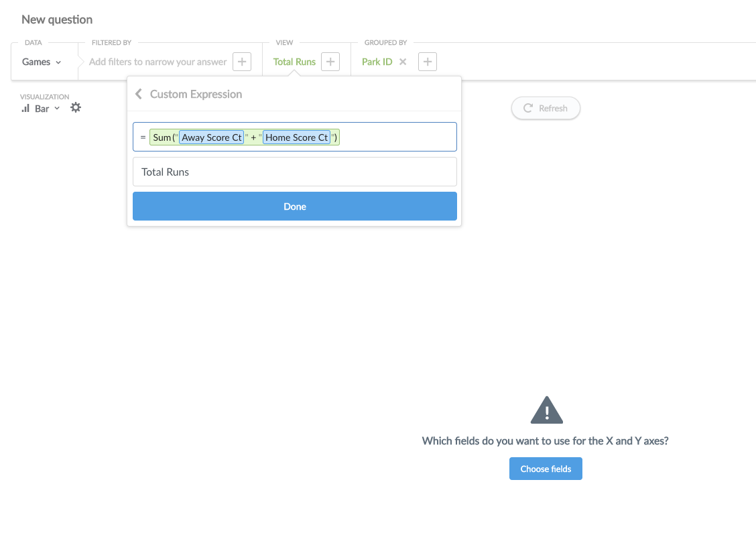Click into the expression formula field
756x541 pixels.
tap(295, 137)
